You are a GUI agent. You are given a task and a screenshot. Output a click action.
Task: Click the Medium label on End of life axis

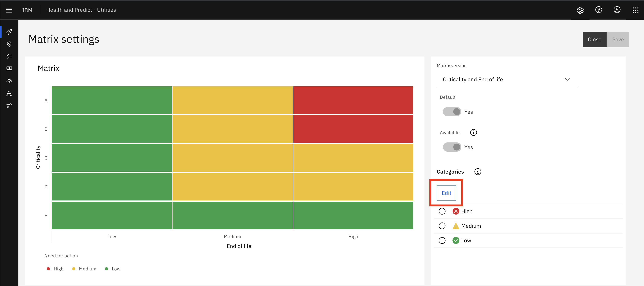[232, 237]
